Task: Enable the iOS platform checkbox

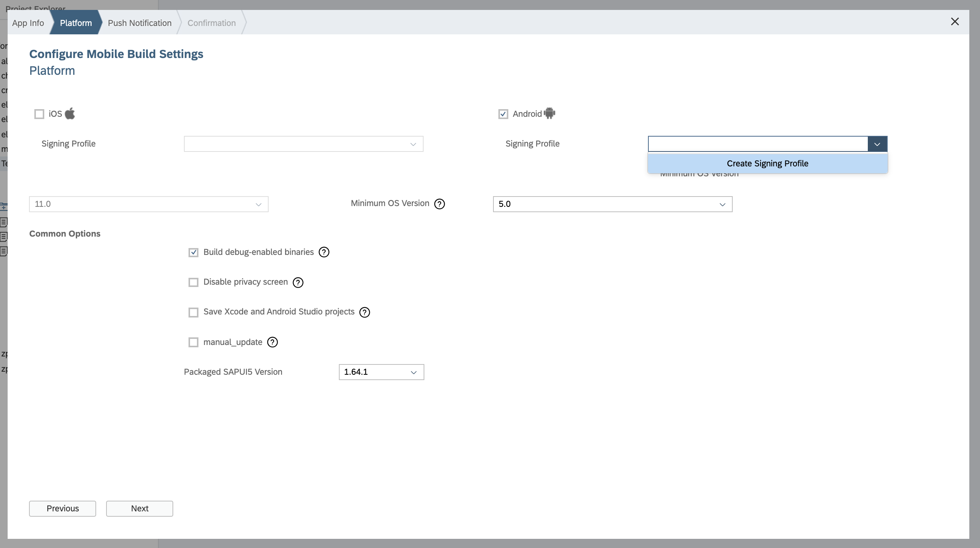Action: coord(39,114)
